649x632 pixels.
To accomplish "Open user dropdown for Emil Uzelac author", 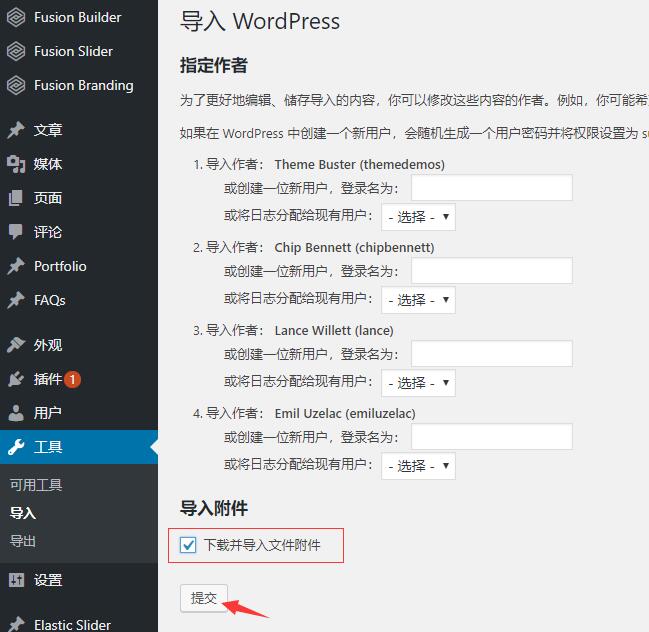I will click(418, 466).
